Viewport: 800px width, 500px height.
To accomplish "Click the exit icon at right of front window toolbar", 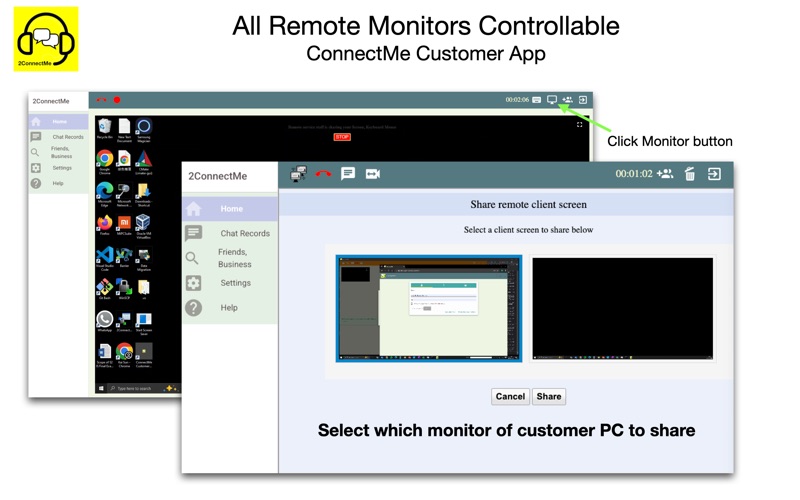I will (x=714, y=174).
